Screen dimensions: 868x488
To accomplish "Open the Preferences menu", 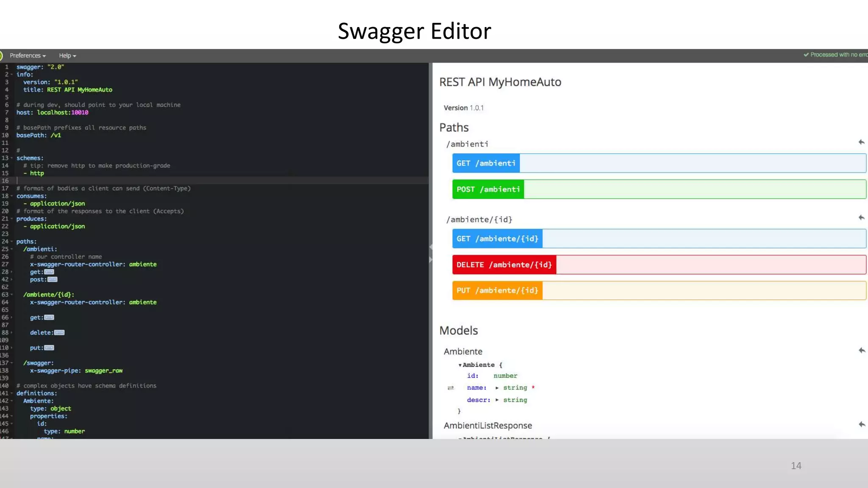I will tap(28, 55).
